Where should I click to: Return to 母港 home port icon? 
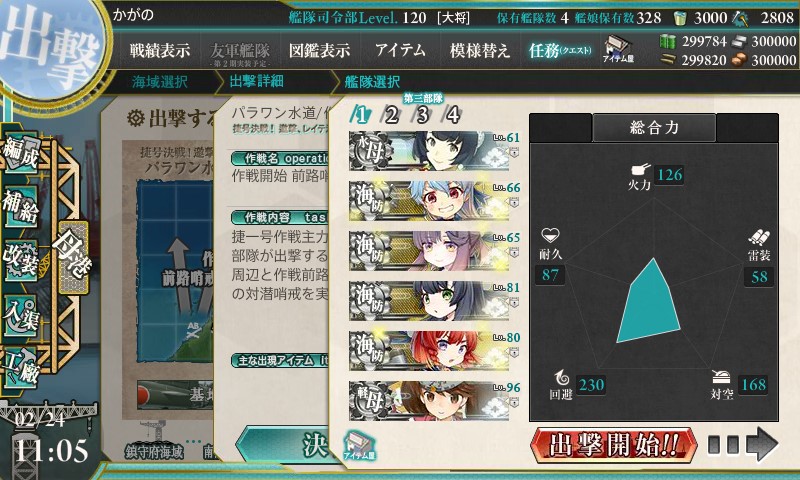tap(72, 257)
